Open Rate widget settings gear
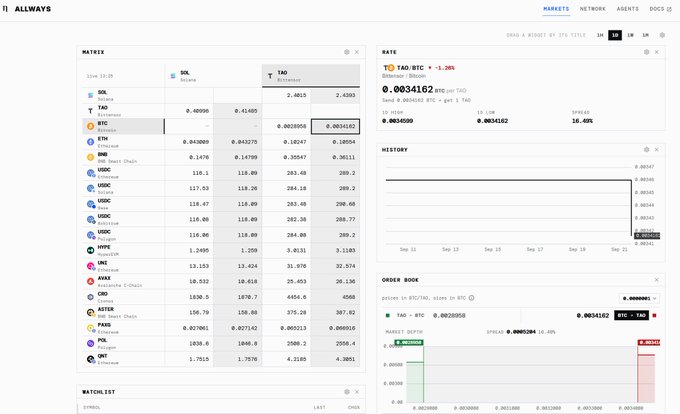680x414 pixels. pyautogui.click(x=646, y=52)
